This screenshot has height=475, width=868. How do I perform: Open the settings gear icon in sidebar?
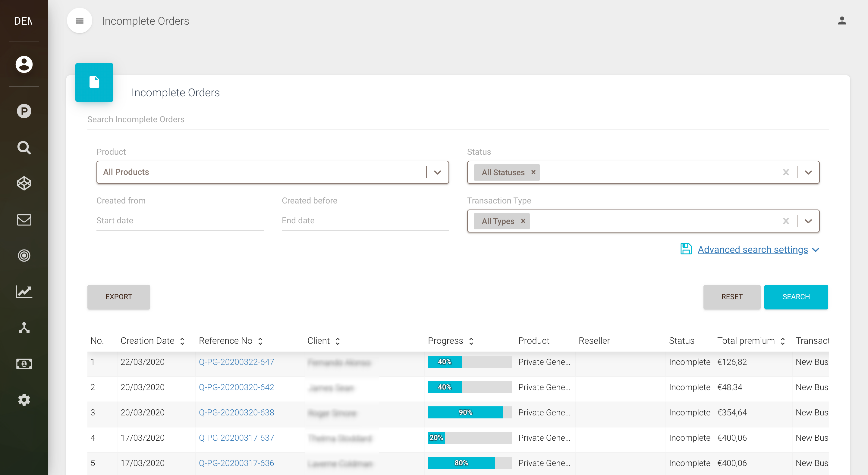tap(24, 400)
